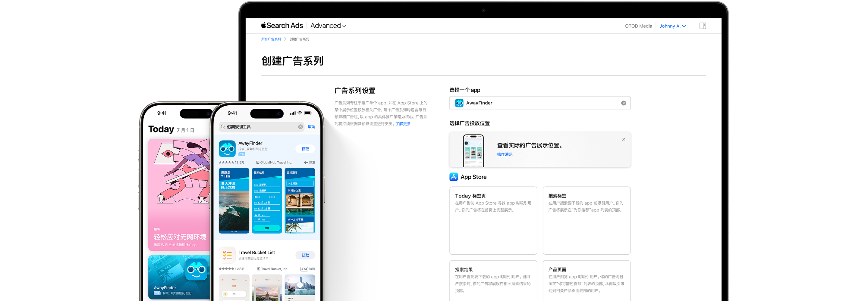Open the AwayFinder Today ad card
The width and height of the screenshot is (868, 301).
(179, 278)
